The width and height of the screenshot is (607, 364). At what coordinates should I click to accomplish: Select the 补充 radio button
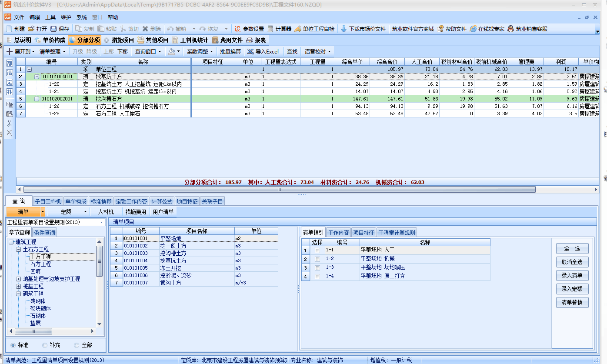click(x=45, y=345)
